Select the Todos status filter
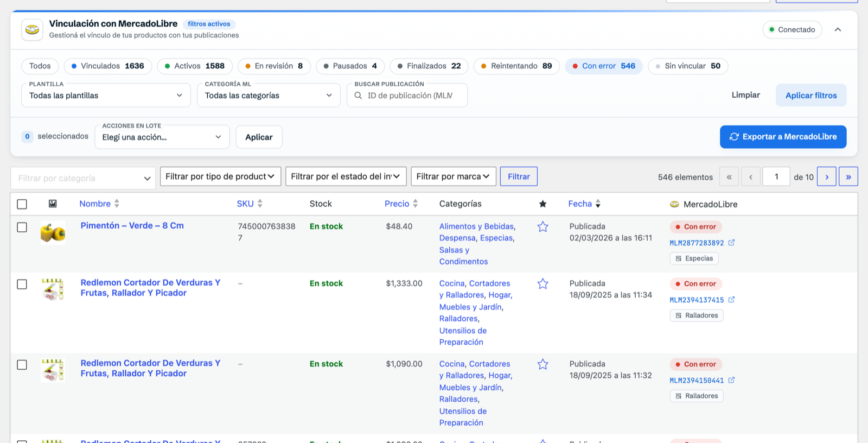This screenshot has width=868, height=443. 40,66
